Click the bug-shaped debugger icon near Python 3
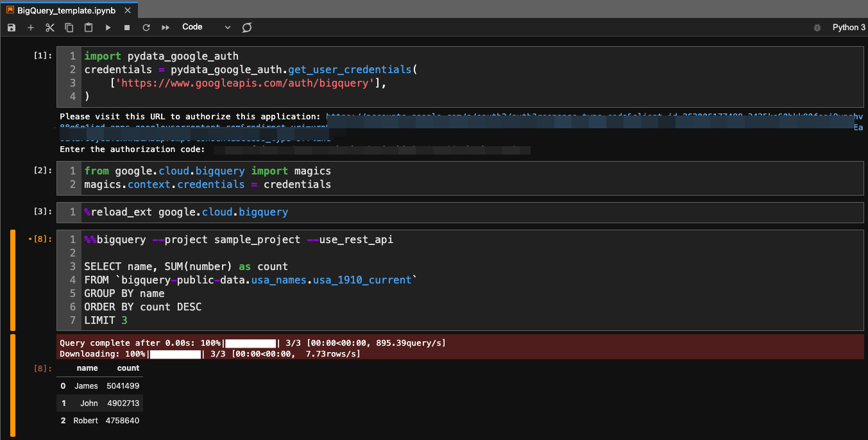 click(817, 28)
